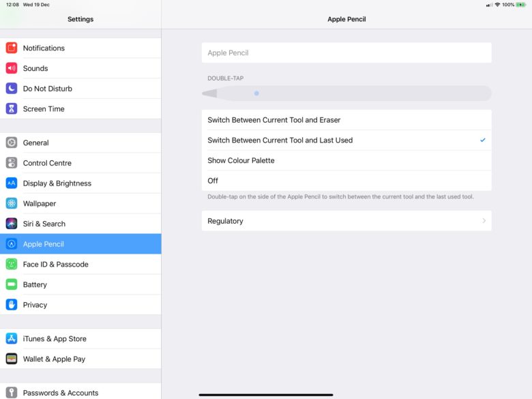Click the iTunes & App Store icon
The image size is (532, 399).
click(12, 338)
